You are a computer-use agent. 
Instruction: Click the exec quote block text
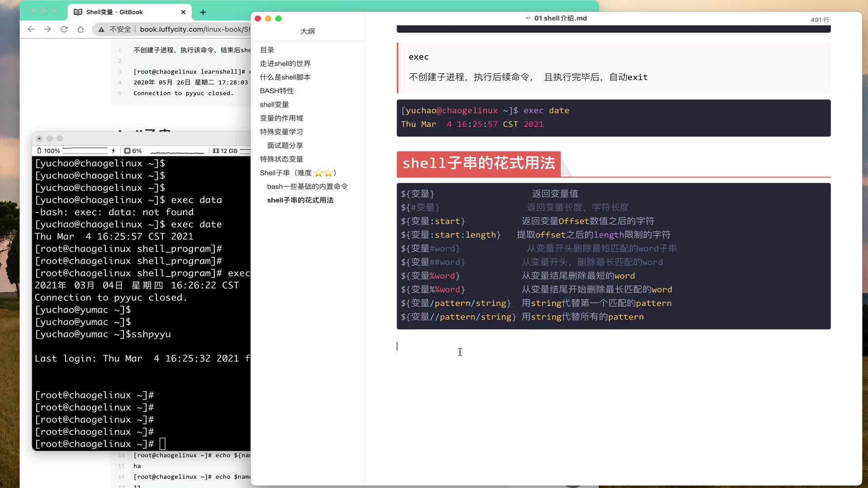pos(528,77)
